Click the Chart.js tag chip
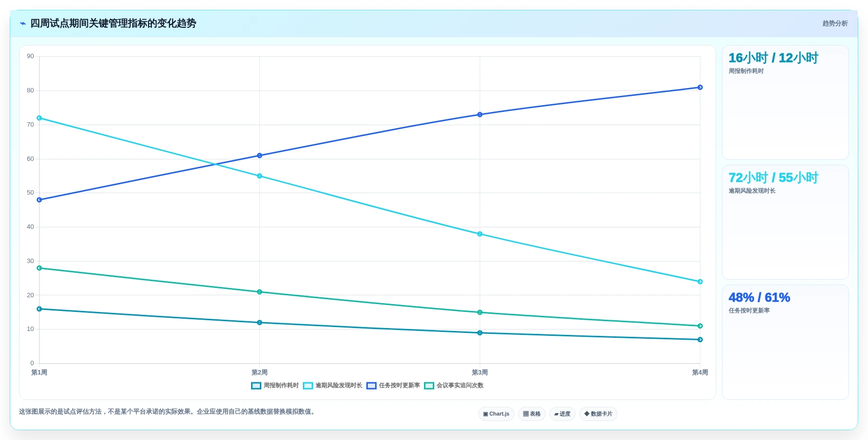This screenshot has height=440, width=868. coord(496,414)
